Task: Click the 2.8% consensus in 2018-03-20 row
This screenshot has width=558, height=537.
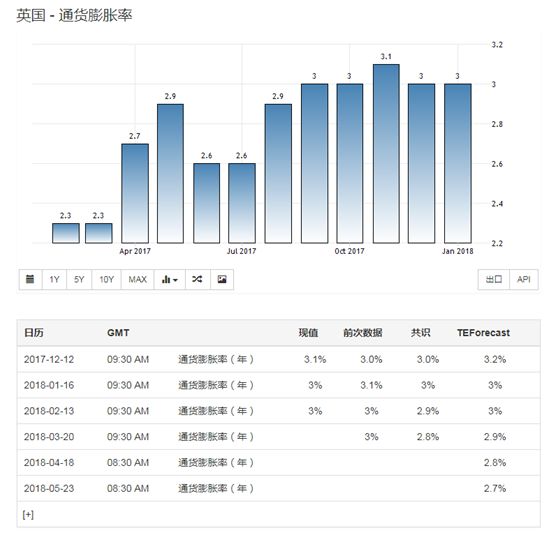Action: (x=428, y=437)
